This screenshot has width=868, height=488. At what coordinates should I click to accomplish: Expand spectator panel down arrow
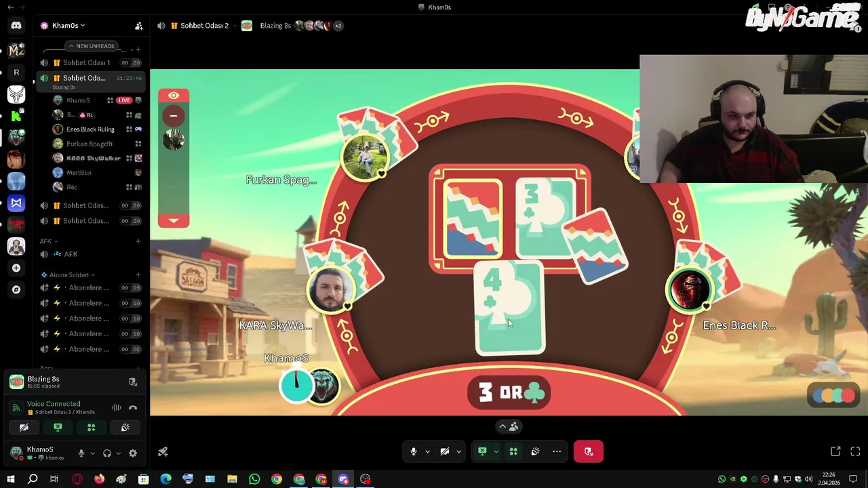(x=174, y=220)
